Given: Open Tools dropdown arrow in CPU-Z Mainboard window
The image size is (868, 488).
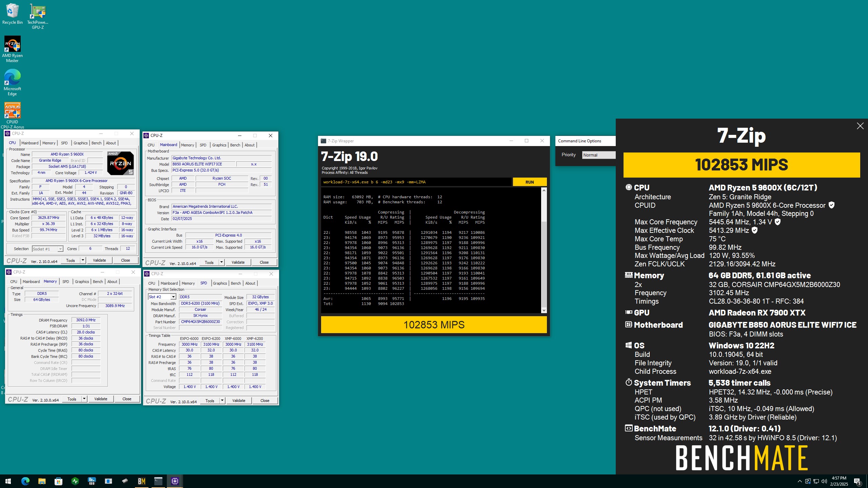Looking at the screenshot, I should click(221, 262).
